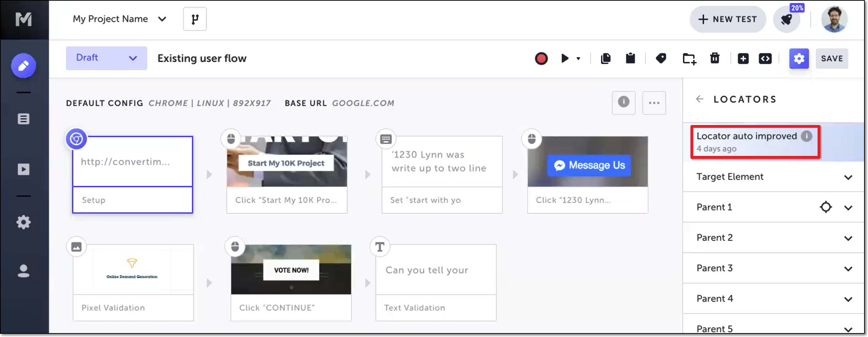868x337 pixels.
Task: Open the user profile sidebar icon
Action: point(23,271)
